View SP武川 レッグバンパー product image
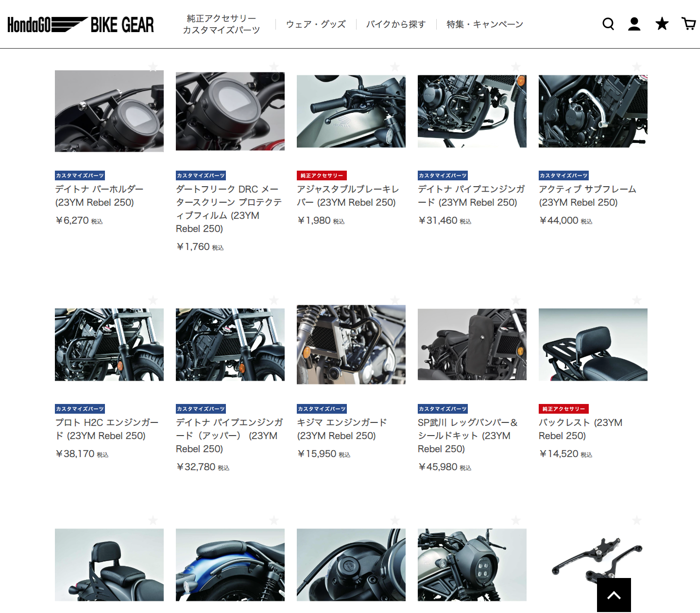The height and width of the screenshot is (613, 700). 472,344
